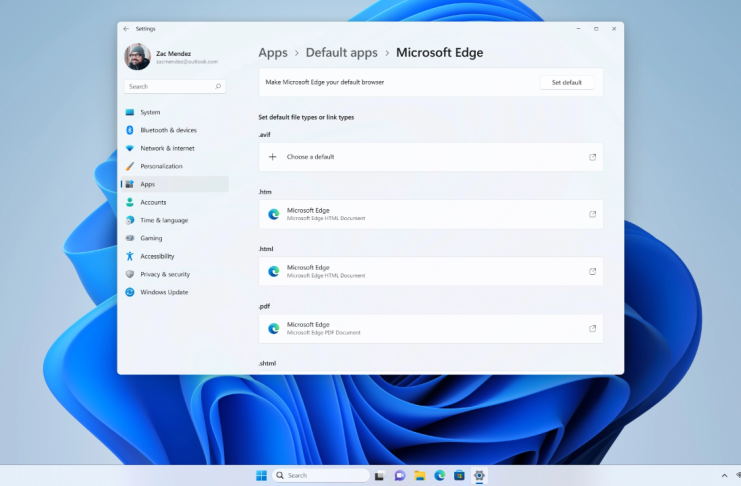Open Microsoft Edge from taskbar

(x=439, y=476)
